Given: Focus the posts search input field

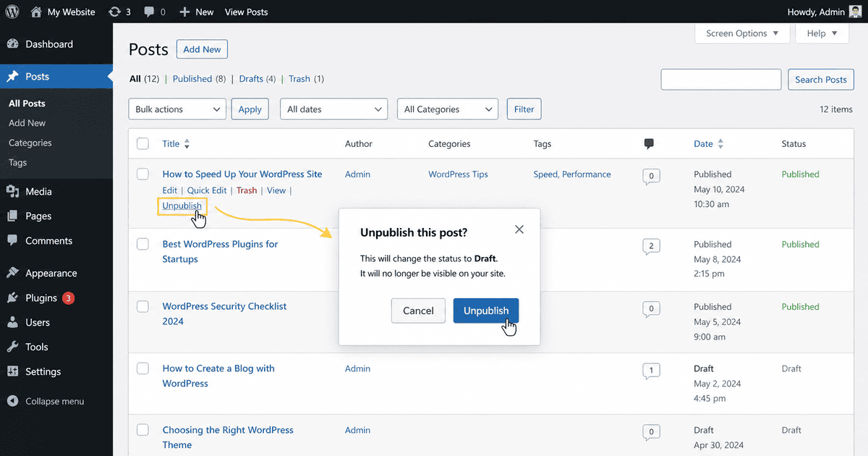Looking at the screenshot, I should [x=721, y=80].
